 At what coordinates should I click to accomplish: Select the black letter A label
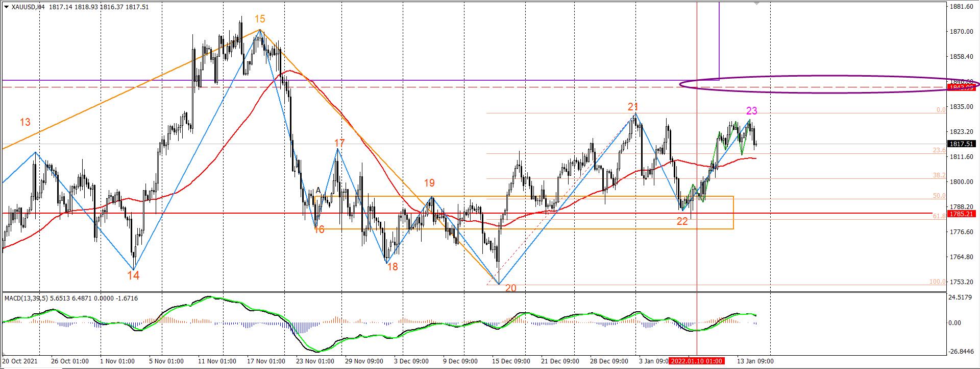[318, 191]
